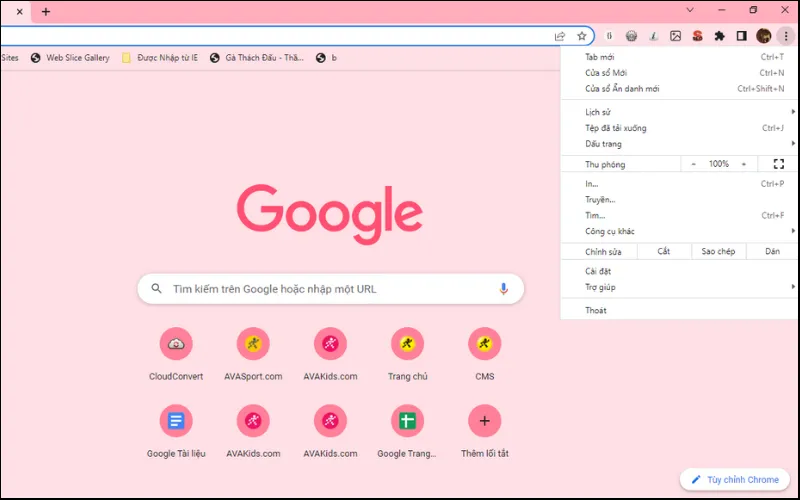Click the Google logo

point(330,213)
